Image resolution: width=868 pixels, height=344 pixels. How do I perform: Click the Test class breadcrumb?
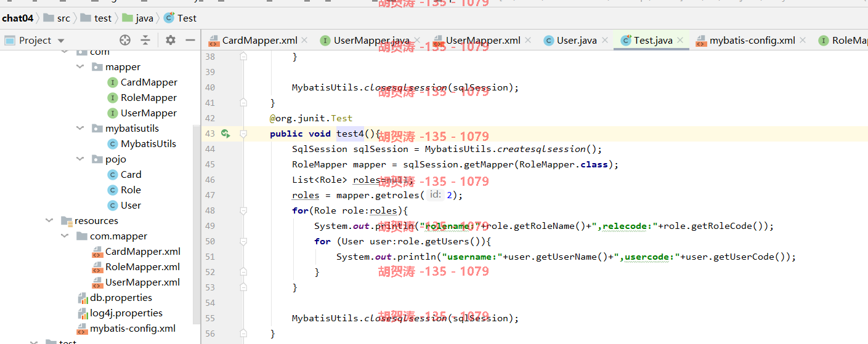tap(180, 18)
